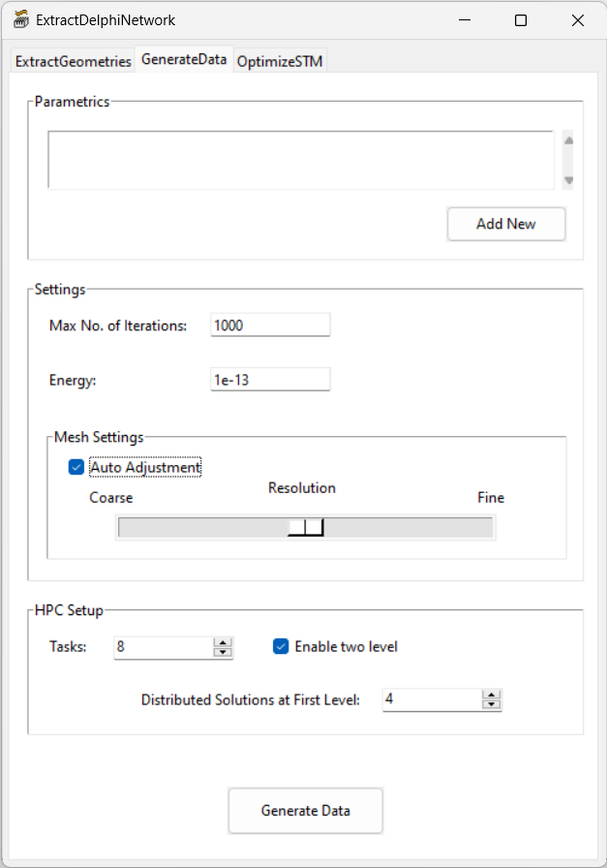Click the ExtractDelphiNetwork app icon in title bar
The height and width of the screenshot is (868, 607).
20,19
